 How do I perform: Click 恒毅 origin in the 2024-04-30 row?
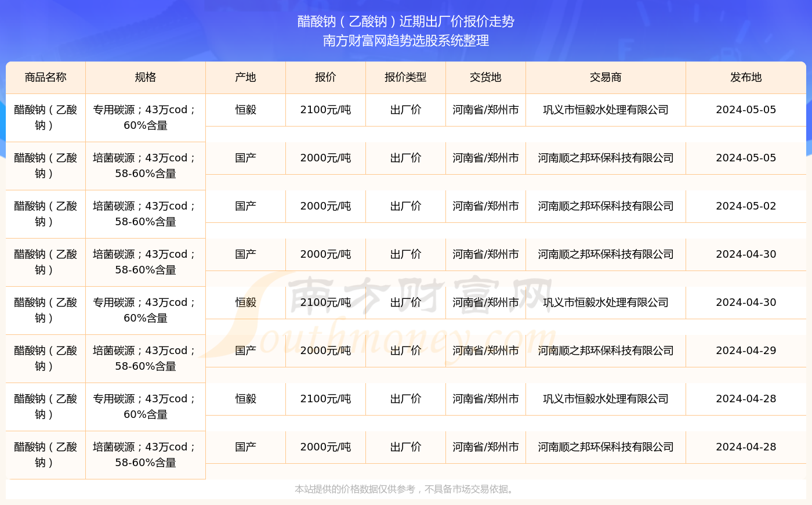(x=246, y=302)
